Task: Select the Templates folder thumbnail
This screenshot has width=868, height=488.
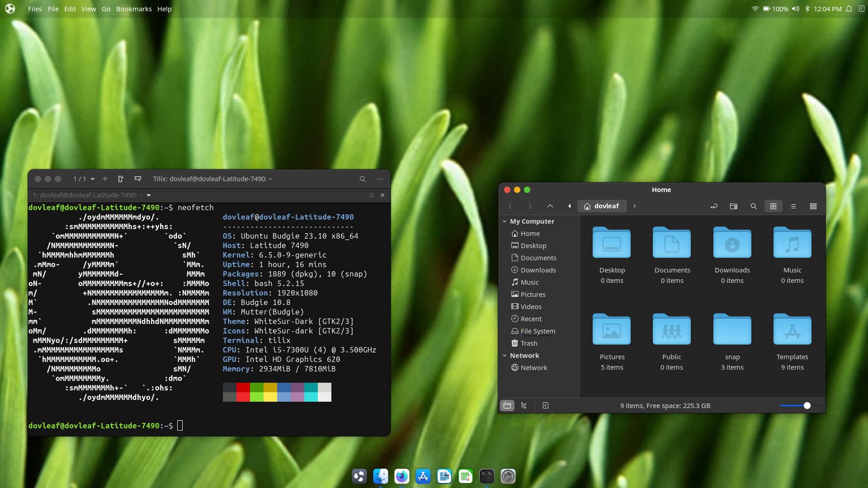Action: (792, 330)
